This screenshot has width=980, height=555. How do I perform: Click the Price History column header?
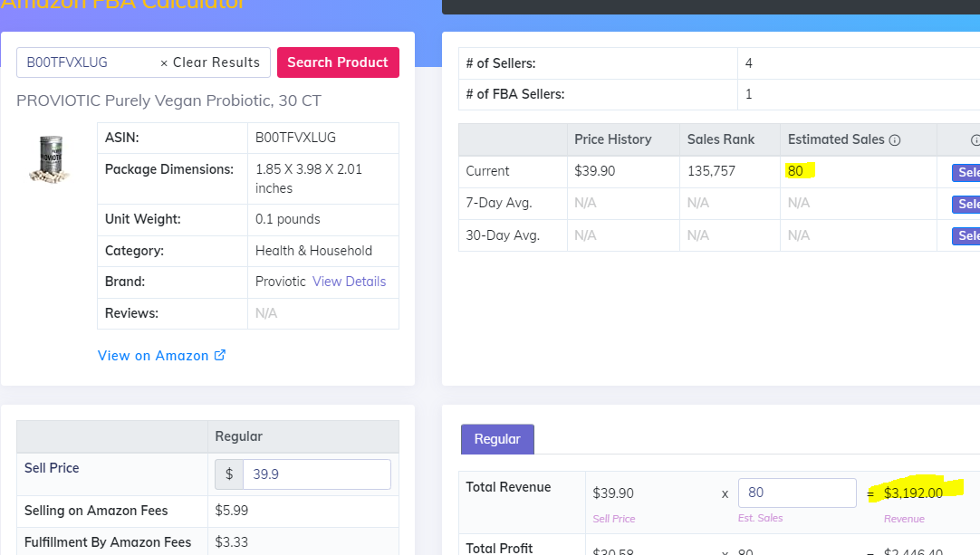[612, 139]
